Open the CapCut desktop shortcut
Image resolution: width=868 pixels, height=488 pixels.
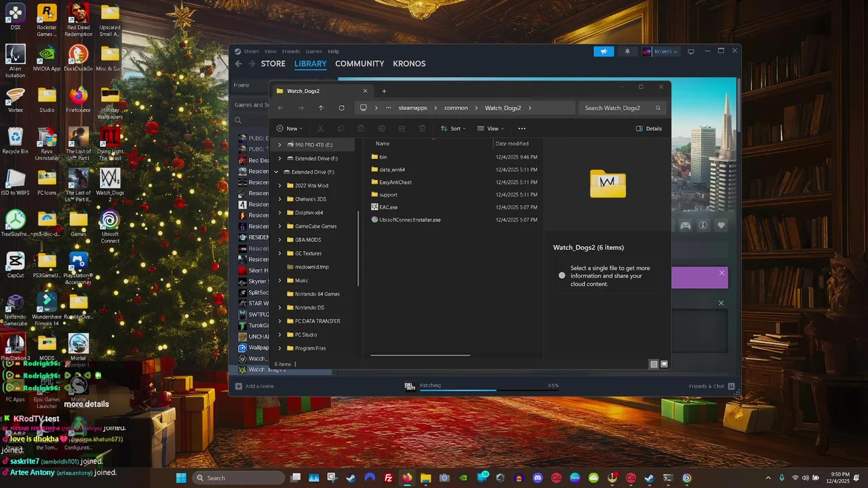15,265
